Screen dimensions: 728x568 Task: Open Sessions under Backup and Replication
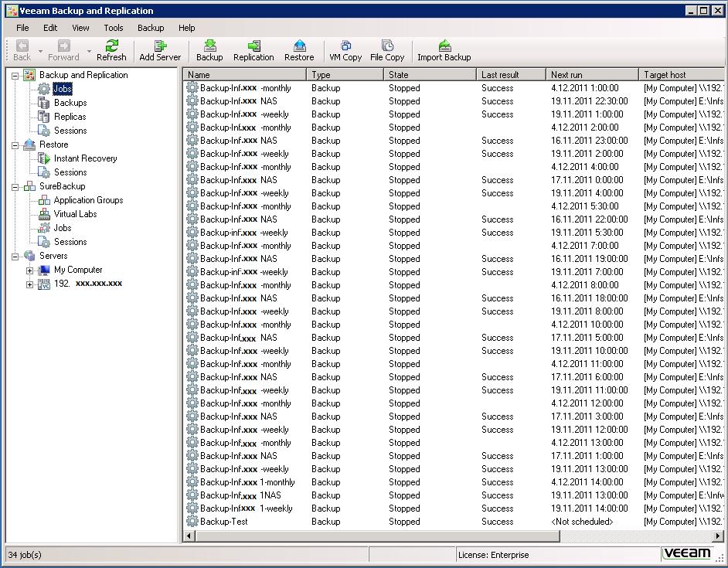70,131
